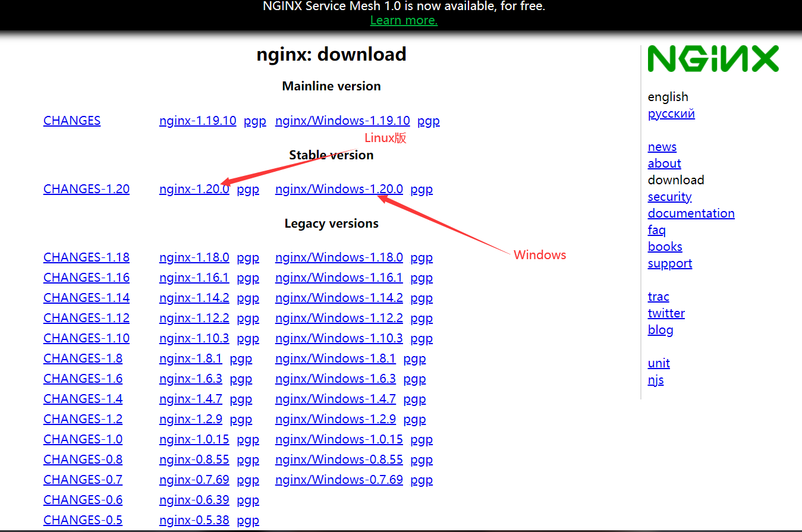Open the Learn more link in banner

[404, 20]
